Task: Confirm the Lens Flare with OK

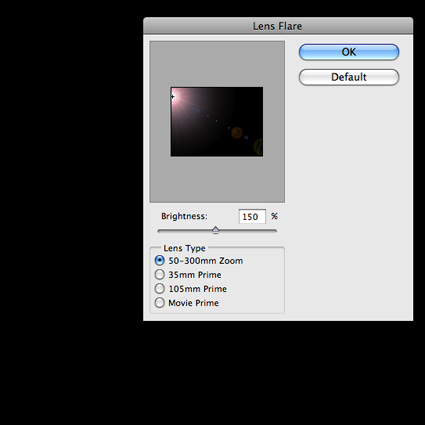Action: (x=349, y=52)
